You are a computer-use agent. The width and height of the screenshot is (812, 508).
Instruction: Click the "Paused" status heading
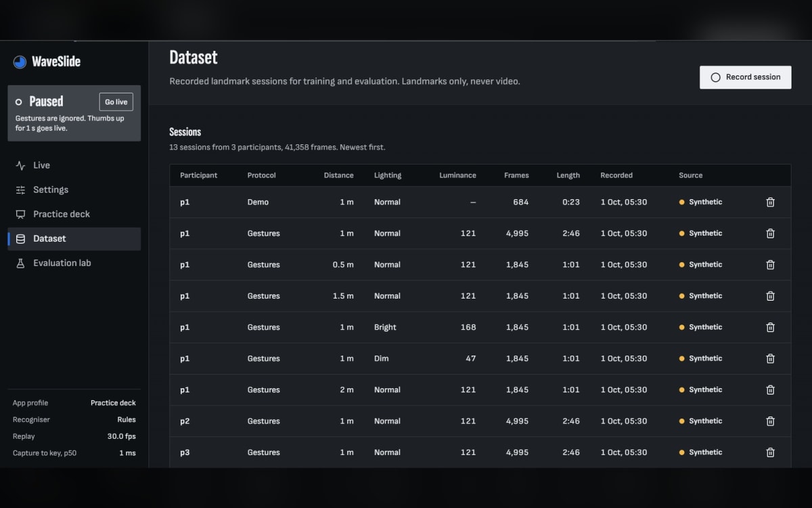[46, 102]
